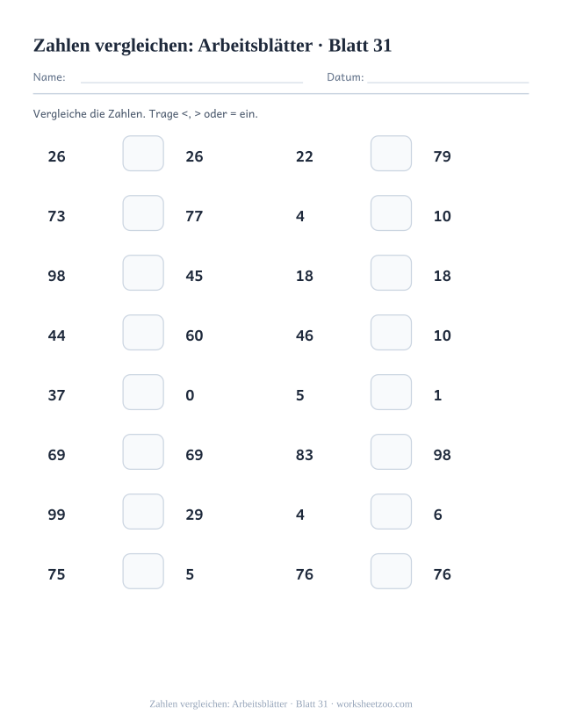Click the worksheet title Blatt 31 heading
The width and height of the screenshot is (562, 728).
tap(213, 46)
